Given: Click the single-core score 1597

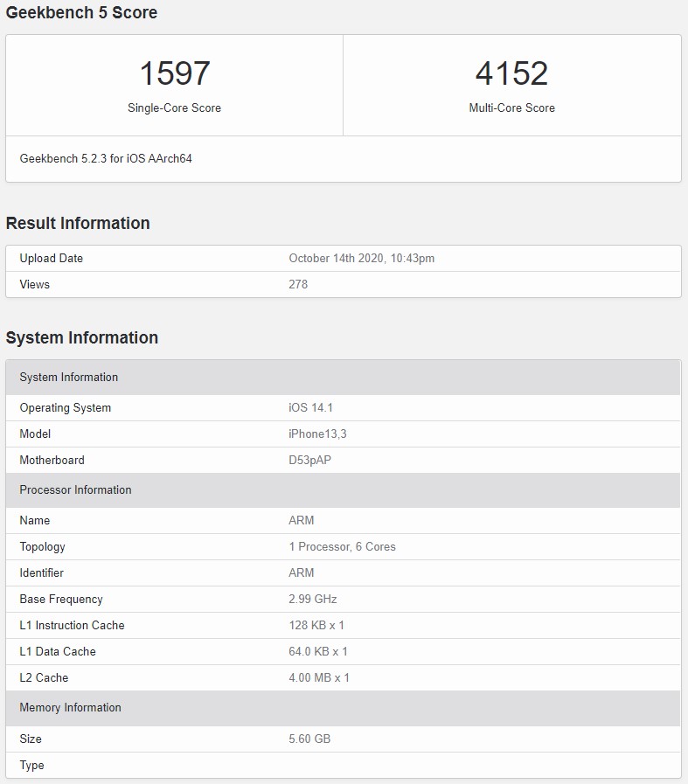Looking at the screenshot, I should [175, 73].
